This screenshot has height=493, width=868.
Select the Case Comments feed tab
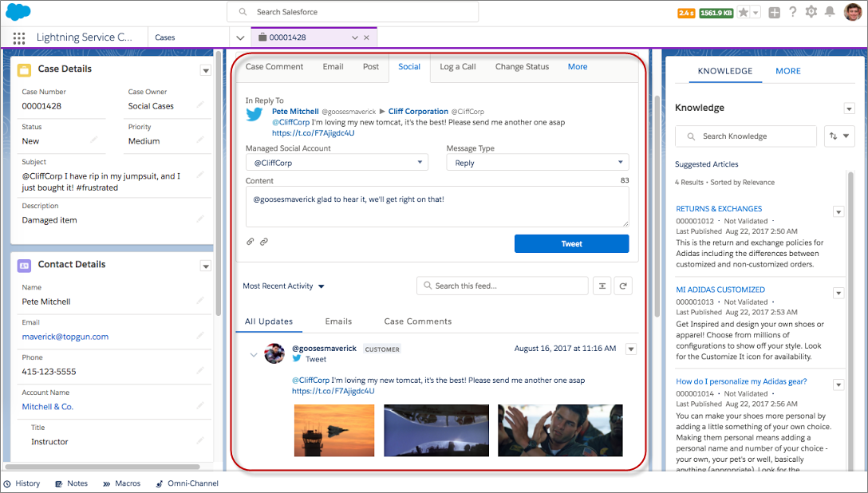(418, 321)
